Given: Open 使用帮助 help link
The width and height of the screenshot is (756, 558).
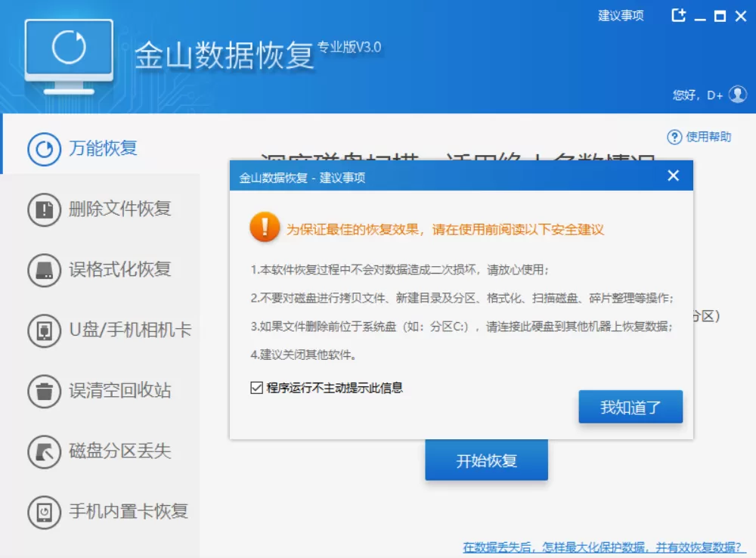Looking at the screenshot, I should (x=708, y=138).
